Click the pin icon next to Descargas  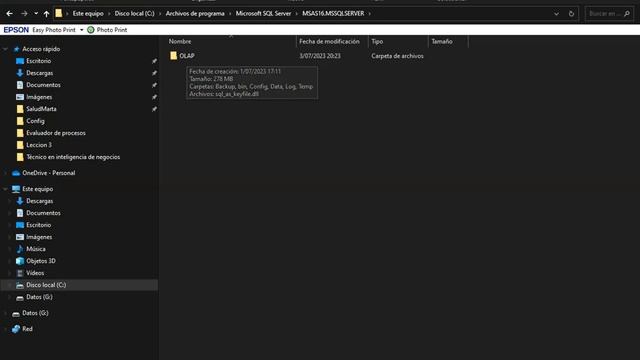pyautogui.click(x=154, y=73)
